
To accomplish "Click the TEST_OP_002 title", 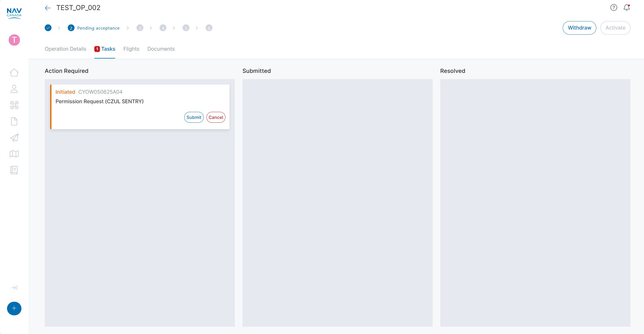I will pyautogui.click(x=78, y=8).
